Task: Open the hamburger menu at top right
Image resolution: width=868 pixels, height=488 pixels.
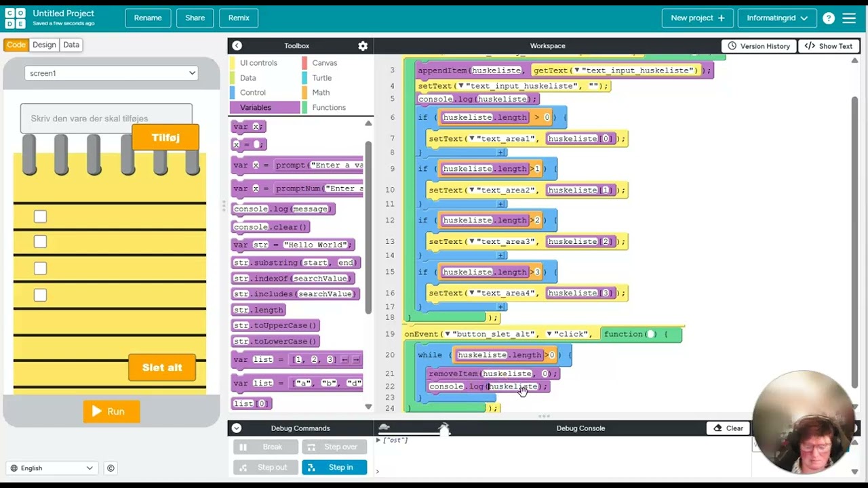Action: pos(849,18)
